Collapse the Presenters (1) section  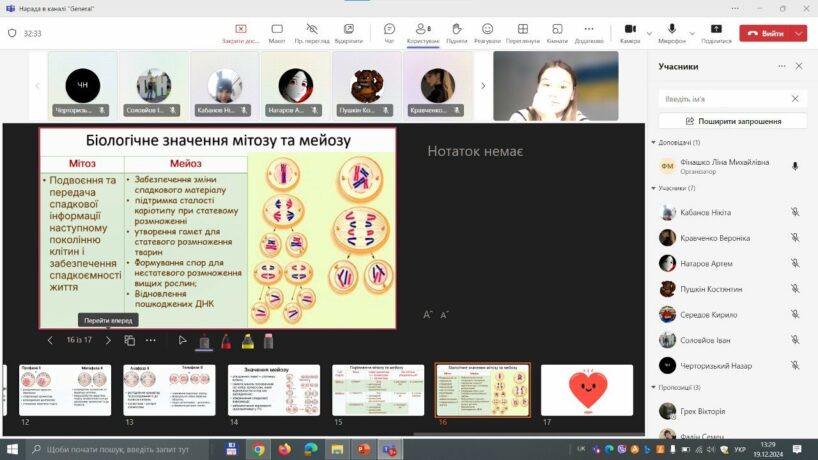(x=653, y=143)
